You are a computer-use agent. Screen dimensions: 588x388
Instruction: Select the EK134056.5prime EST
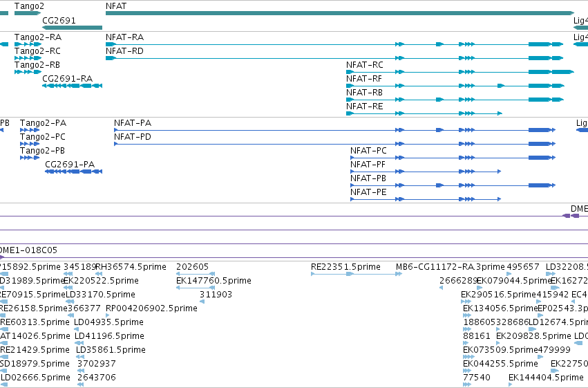(467, 315)
